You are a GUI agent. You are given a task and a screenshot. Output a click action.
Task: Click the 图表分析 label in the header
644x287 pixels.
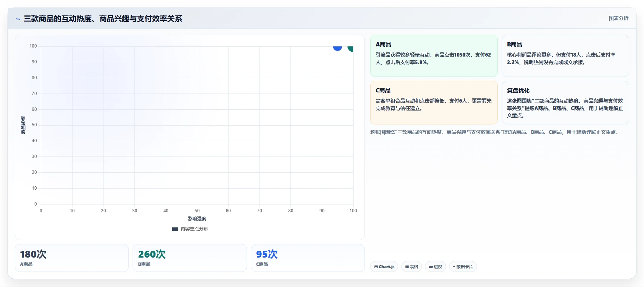618,18
